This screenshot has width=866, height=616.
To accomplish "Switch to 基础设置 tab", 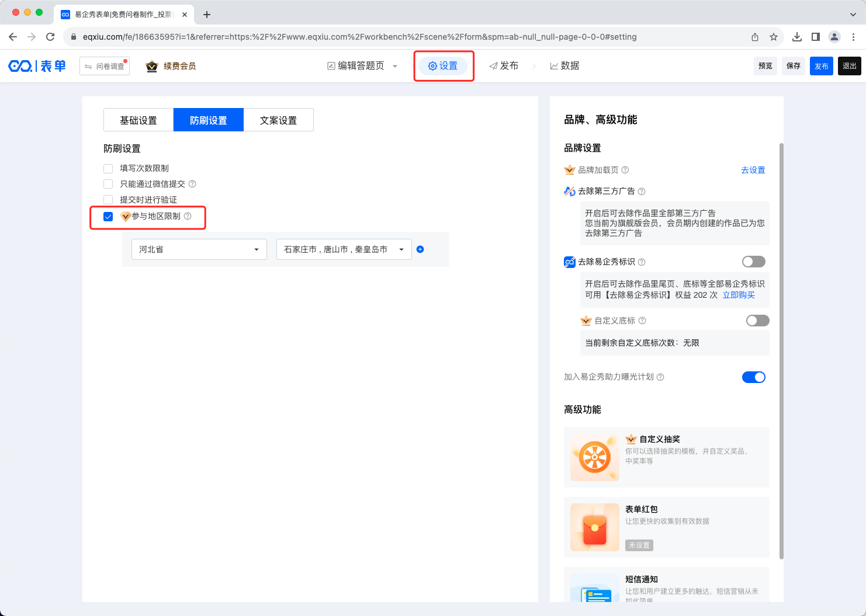I will click(138, 120).
